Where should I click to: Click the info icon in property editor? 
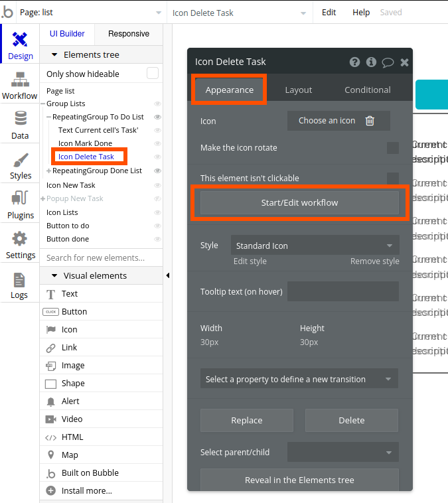[371, 62]
